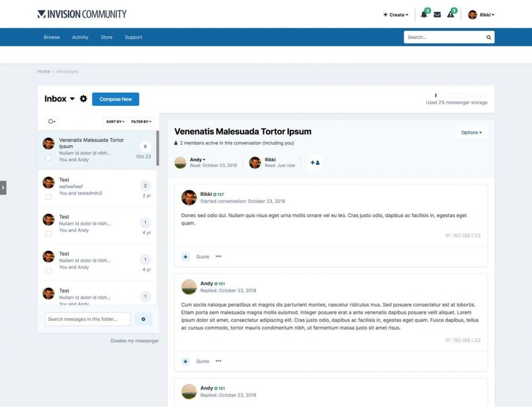The image size is (532, 407).
Task: Click Disable my messenger link
Action: coord(135,341)
